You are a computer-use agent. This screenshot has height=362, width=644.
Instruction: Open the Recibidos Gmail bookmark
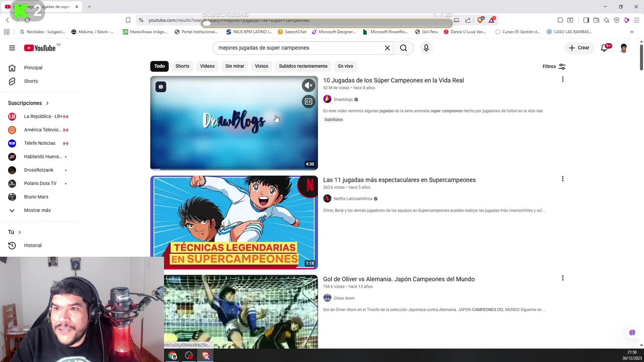coord(42,32)
